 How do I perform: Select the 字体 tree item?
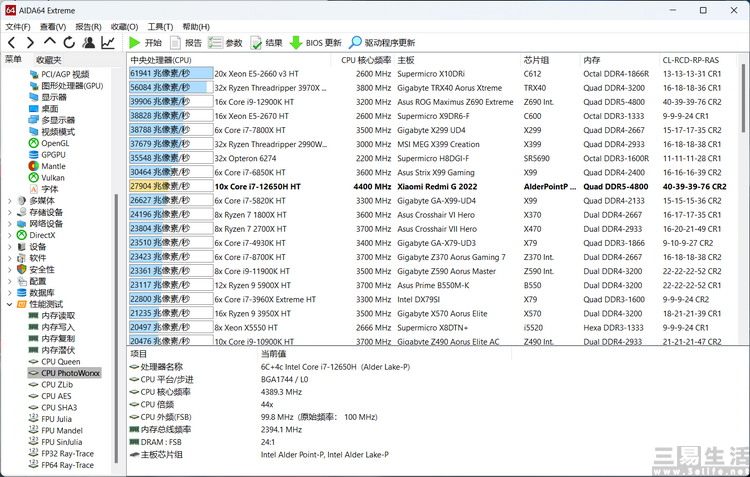click(x=50, y=189)
